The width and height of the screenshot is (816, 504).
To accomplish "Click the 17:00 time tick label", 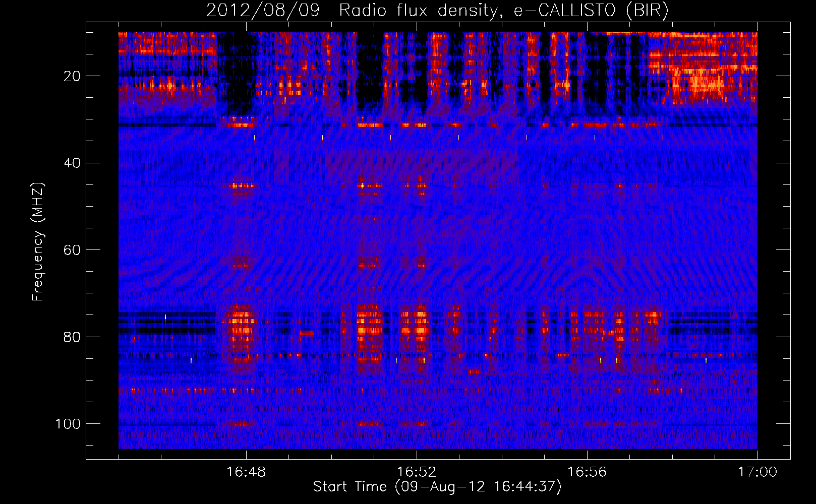I will 757,472.
